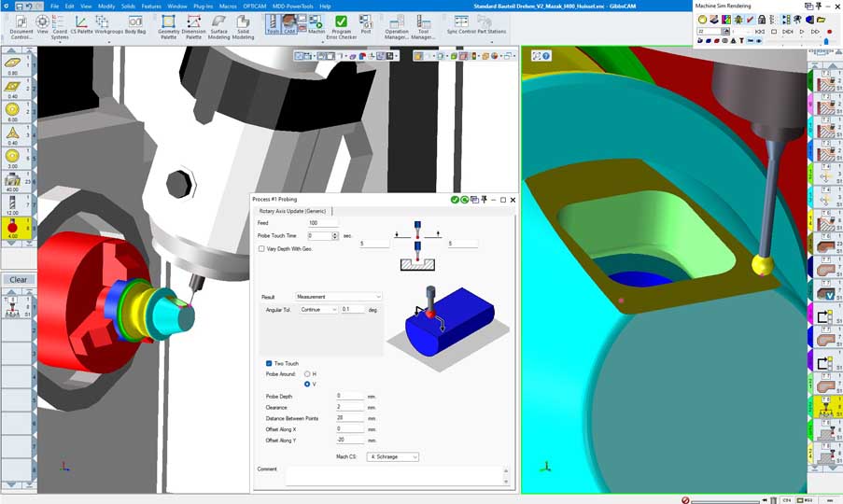Select the Rotary Axis Update (Generic) tab
Viewport: 843px width, 504px height.
292,211
